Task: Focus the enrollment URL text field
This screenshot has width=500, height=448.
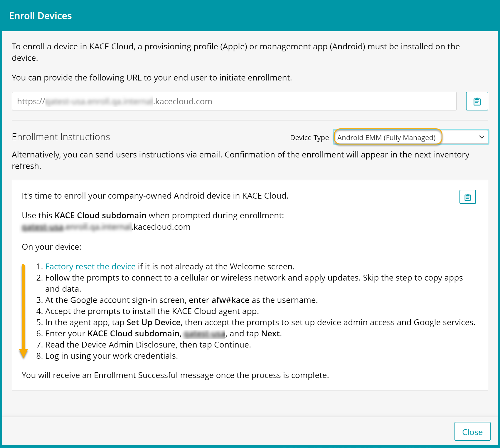Action: pyautogui.click(x=234, y=101)
